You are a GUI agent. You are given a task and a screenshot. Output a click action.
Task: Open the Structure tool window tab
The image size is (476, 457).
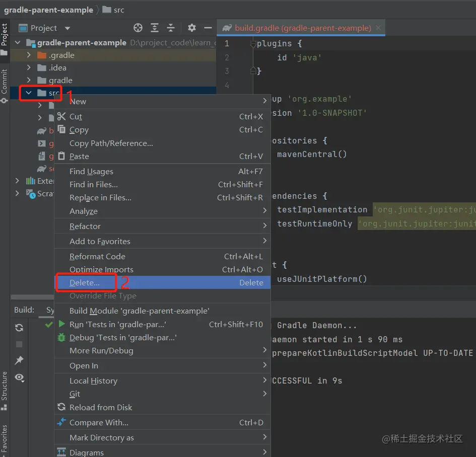click(x=4, y=390)
